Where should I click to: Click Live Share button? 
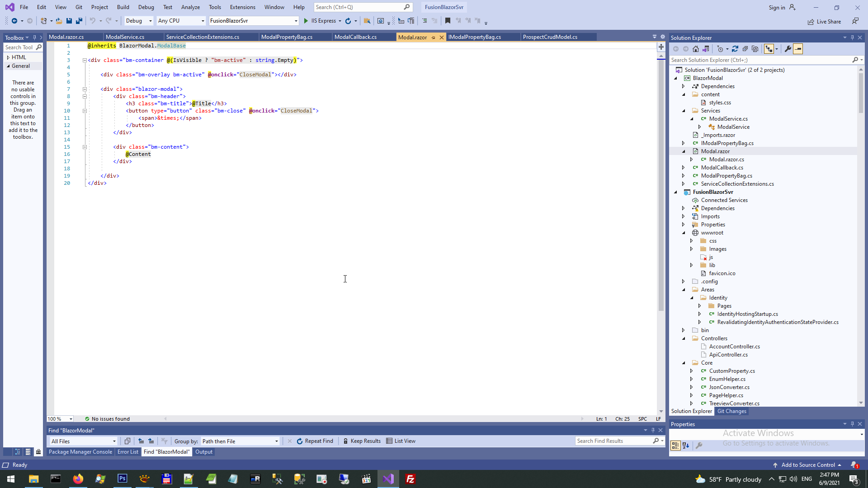[x=825, y=21]
